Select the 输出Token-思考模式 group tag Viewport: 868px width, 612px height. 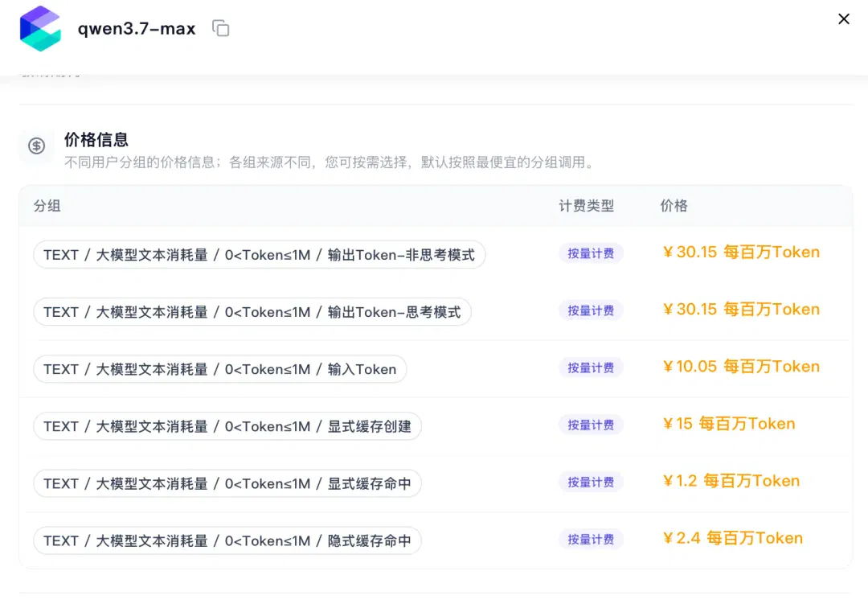click(252, 312)
